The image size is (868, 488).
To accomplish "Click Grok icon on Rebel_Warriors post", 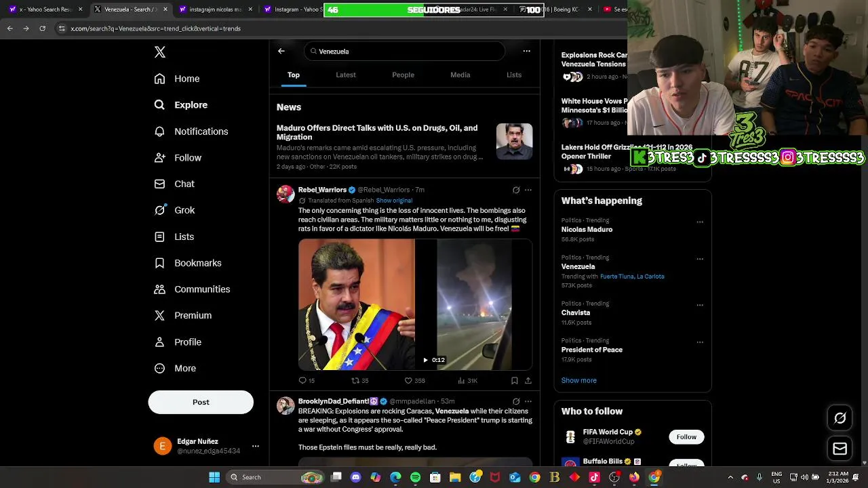I will coord(516,190).
